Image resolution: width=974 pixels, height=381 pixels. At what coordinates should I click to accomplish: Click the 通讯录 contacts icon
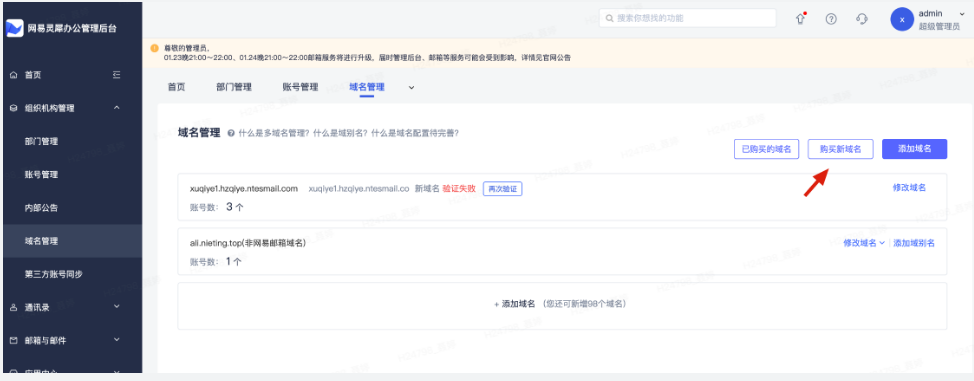coord(14,307)
